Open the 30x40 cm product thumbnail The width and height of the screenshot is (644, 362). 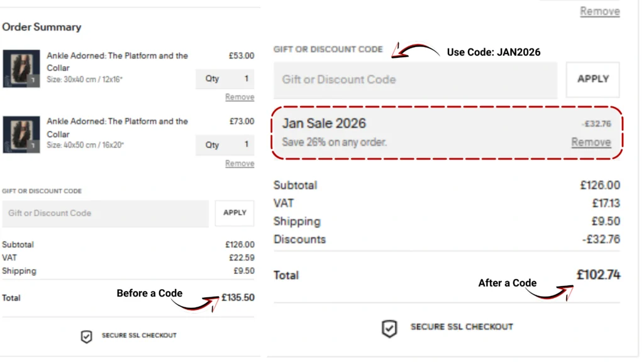(x=21, y=69)
